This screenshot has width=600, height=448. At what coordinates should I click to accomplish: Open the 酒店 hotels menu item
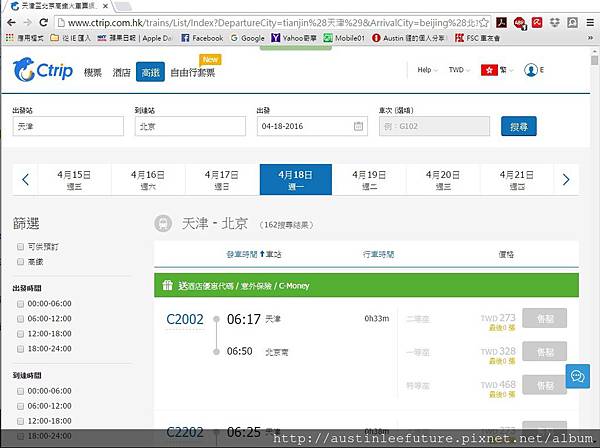(122, 72)
